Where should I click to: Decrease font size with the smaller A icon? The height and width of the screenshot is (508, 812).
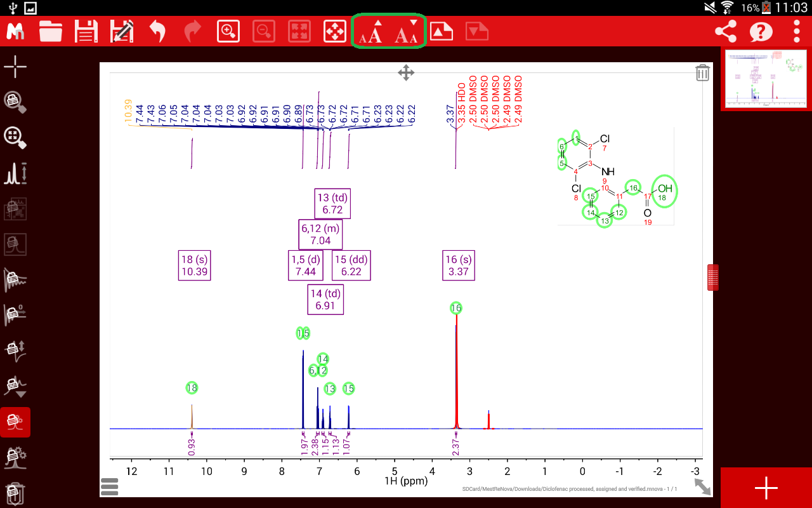click(406, 31)
